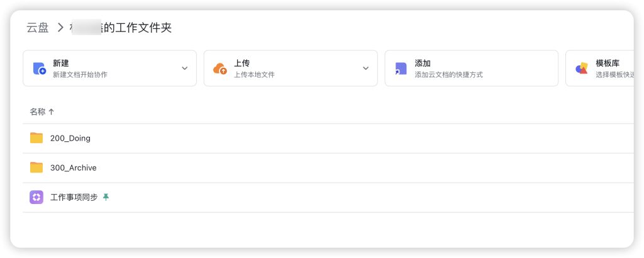Click the orange 上传 cloud icon
This screenshot has height=258, width=644.
click(x=220, y=68)
